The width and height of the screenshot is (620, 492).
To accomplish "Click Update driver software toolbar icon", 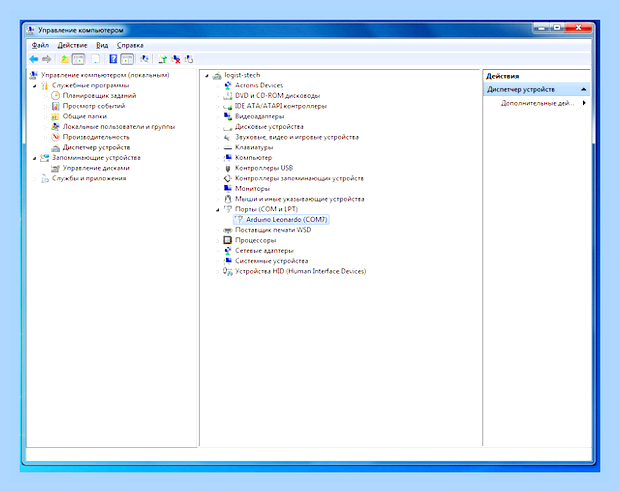I will coord(162,59).
